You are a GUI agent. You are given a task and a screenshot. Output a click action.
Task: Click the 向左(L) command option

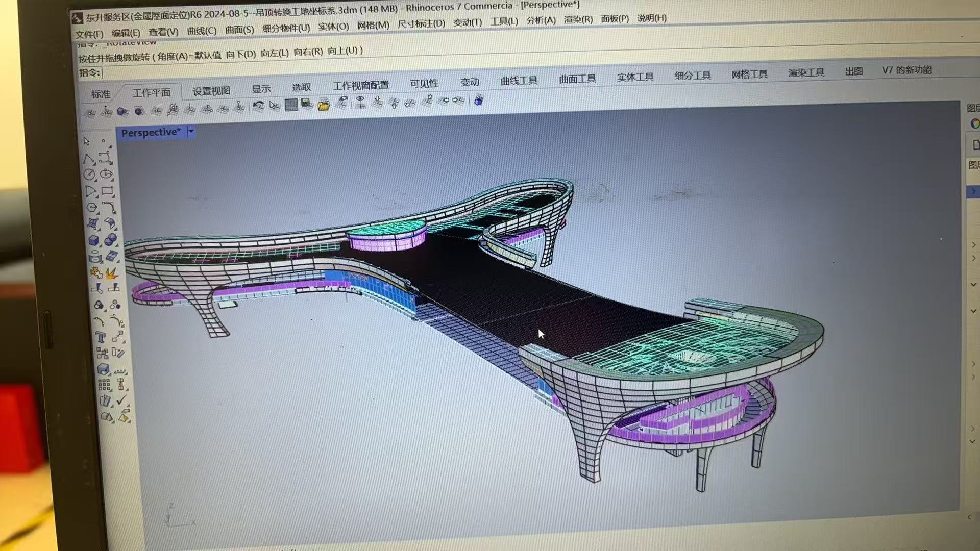coord(275,53)
